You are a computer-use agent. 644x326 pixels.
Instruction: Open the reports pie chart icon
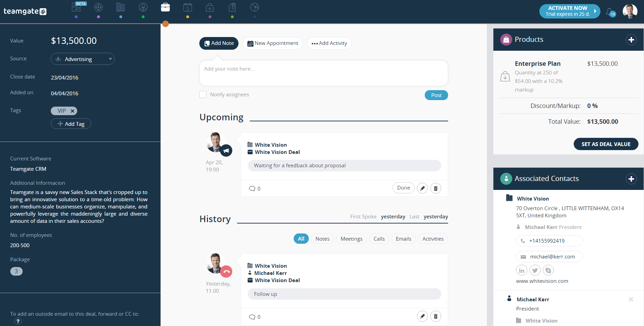pyautogui.click(x=255, y=7)
